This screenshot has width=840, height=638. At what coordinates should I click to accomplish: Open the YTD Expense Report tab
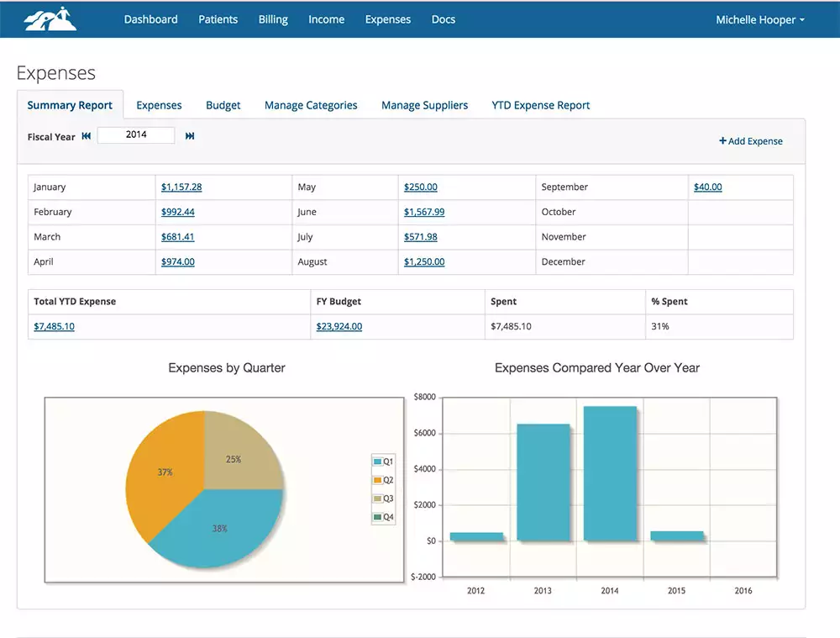coord(540,105)
